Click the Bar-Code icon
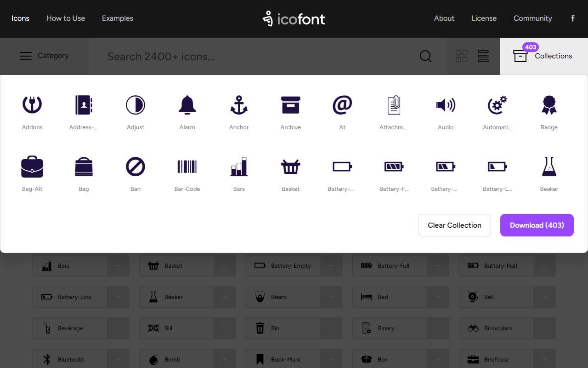588x368 pixels. [x=187, y=167]
